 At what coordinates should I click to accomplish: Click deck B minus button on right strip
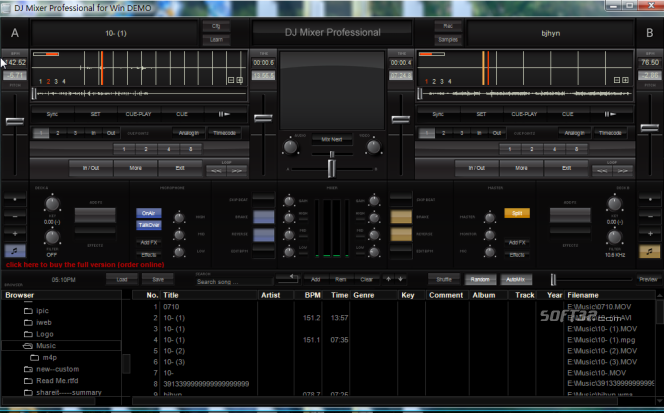(x=650, y=216)
